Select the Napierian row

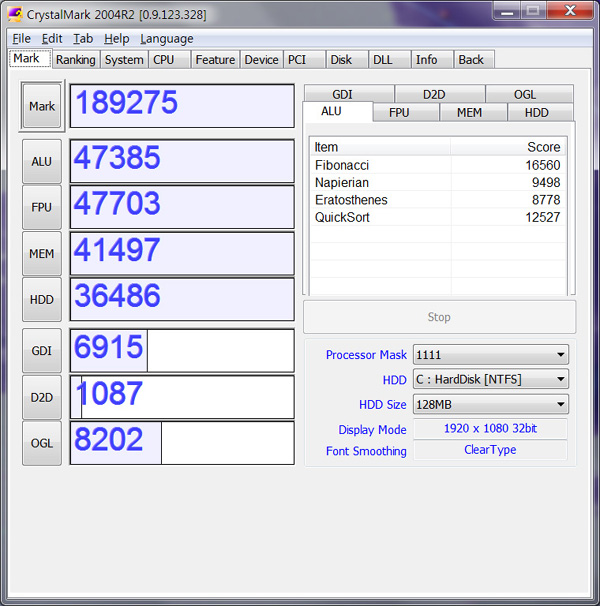[x=438, y=182]
